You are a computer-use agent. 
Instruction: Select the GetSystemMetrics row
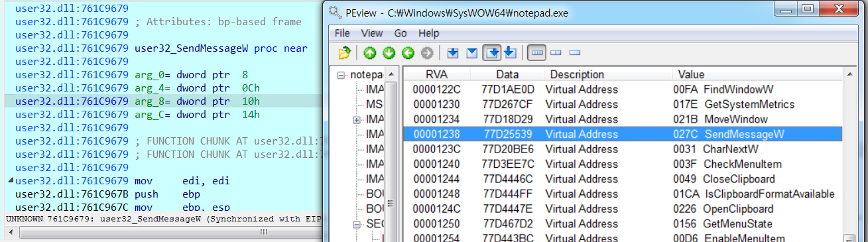point(623,105)
